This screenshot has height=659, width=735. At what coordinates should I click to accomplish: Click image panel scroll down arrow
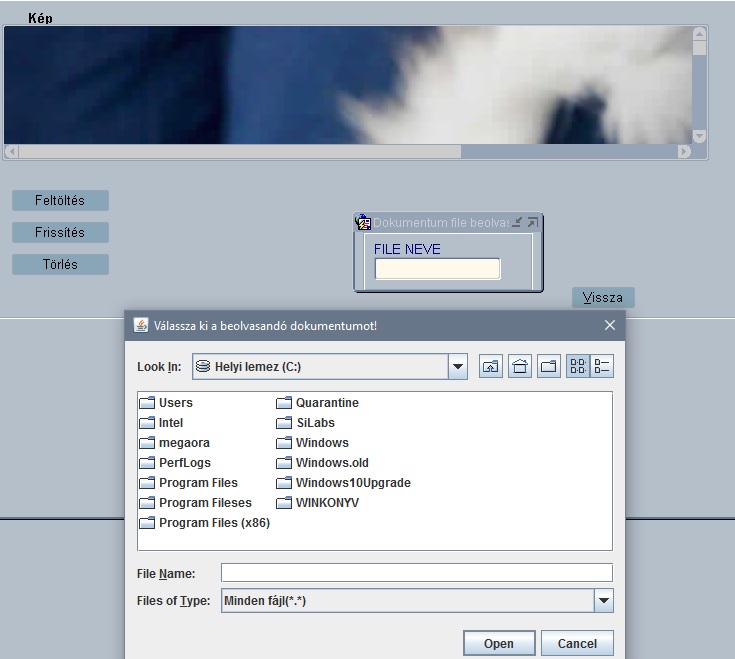pos(699,137)
